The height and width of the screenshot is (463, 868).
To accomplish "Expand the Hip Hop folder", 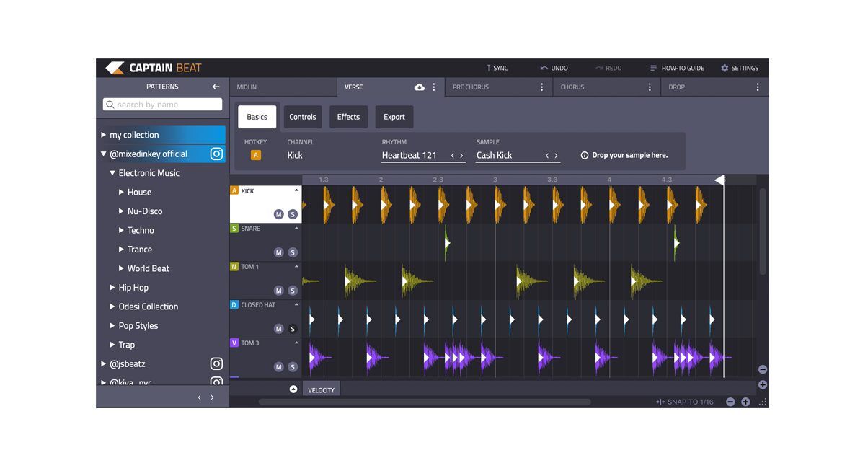I will tap(112, 288).
